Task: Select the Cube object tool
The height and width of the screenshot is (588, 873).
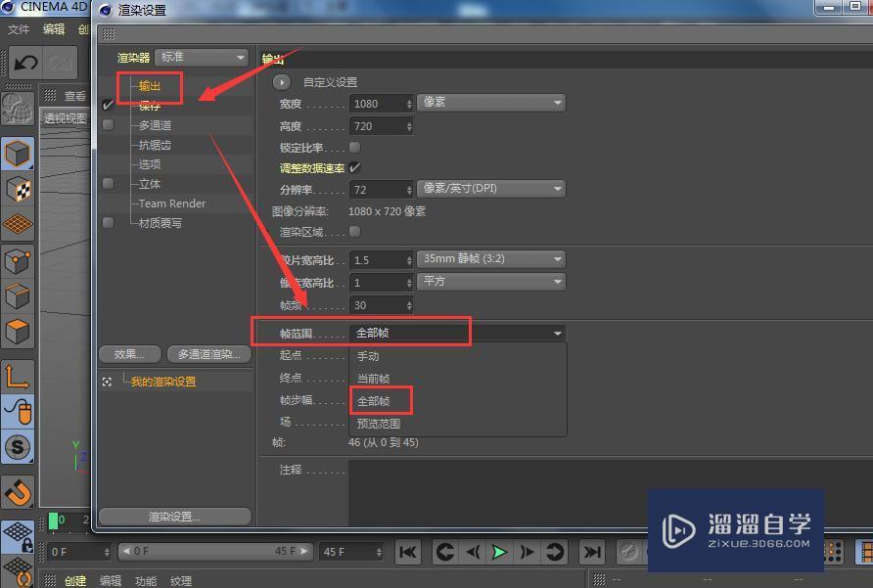Action: 17,153
